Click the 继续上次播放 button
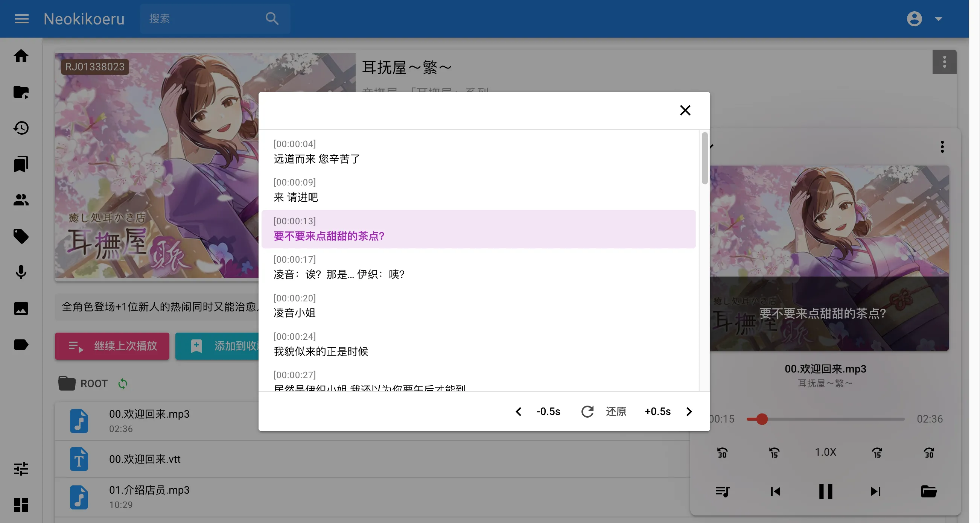The width and height of the screenshot is (980, 523). click(112, 346)
